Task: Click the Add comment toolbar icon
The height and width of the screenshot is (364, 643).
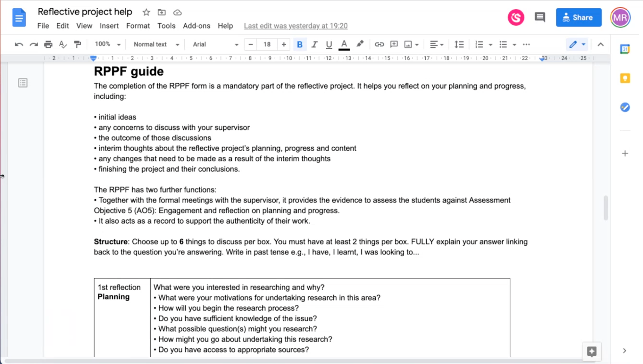Action: click(394, 45)
